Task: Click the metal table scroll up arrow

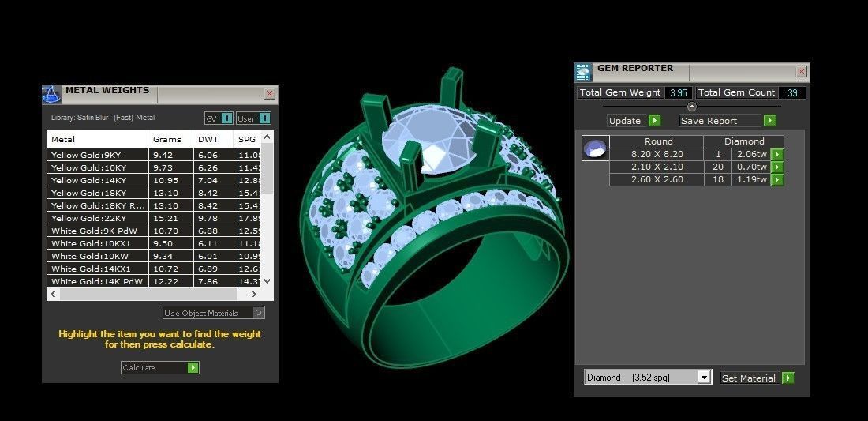Action: tap(267, 137)
